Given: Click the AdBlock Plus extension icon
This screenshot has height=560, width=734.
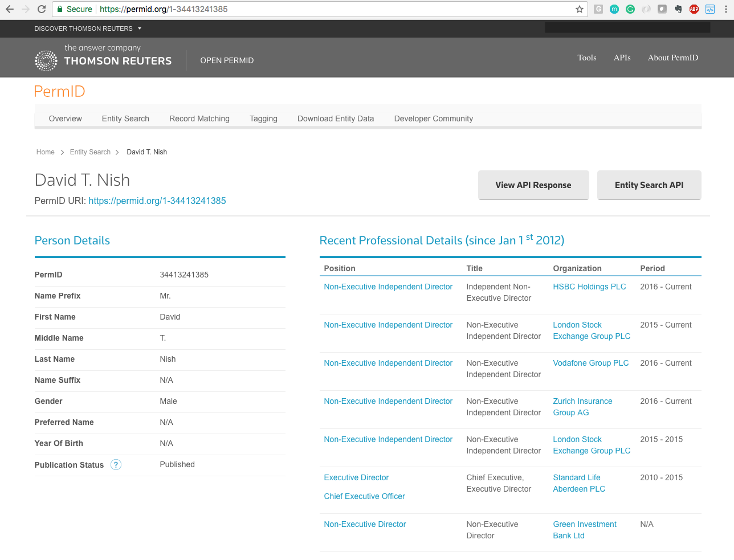Looking at the screenshot, I should click(x=694, y=9).
